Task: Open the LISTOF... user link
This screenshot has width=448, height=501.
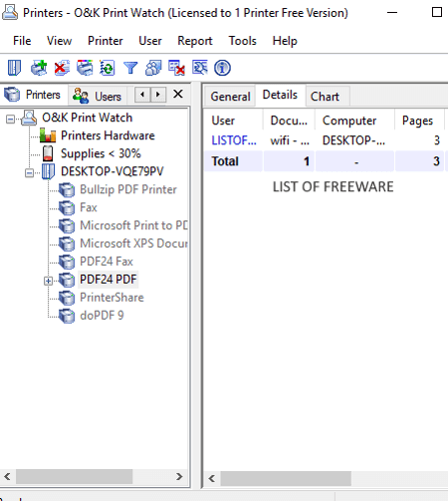Action: point(234,140)
